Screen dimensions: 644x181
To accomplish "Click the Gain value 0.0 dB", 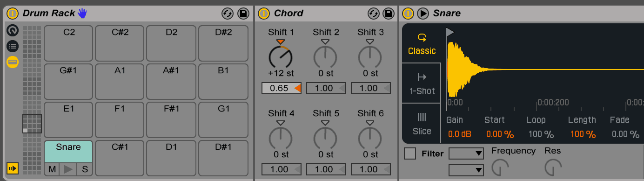I will coord(459,134).
